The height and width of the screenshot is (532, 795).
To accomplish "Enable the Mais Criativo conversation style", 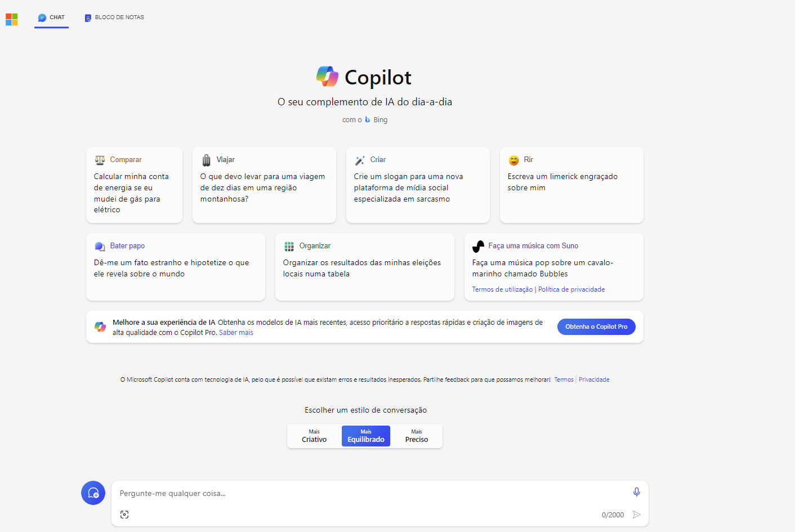I will click(314, 436).
